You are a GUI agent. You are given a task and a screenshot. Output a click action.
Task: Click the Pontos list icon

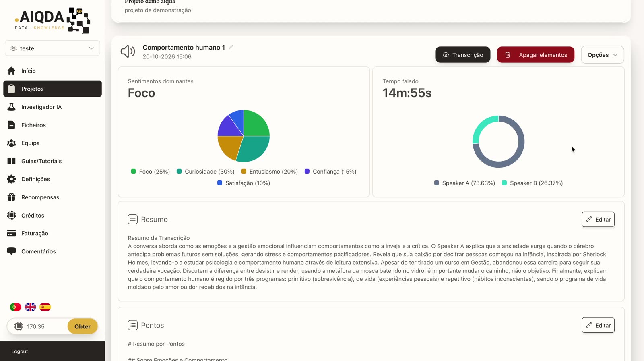[x=132, y=325]
